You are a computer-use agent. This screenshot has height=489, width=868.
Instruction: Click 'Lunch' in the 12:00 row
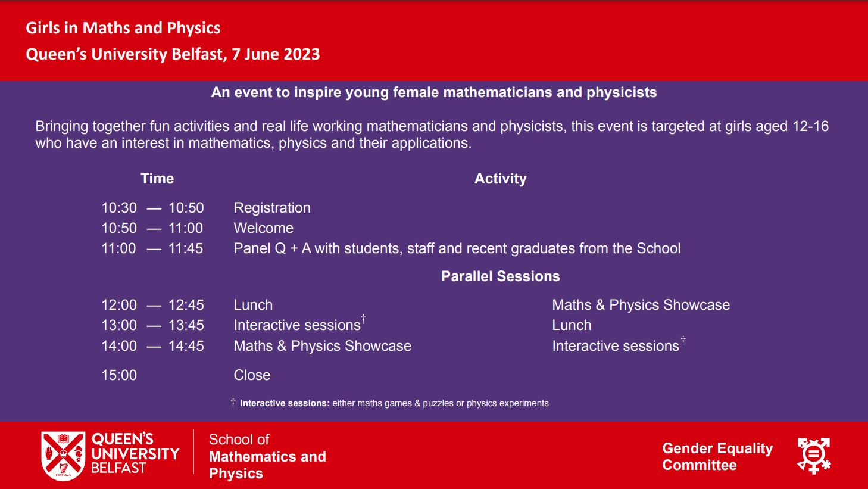pyautogui.click(x=253, y=305)
